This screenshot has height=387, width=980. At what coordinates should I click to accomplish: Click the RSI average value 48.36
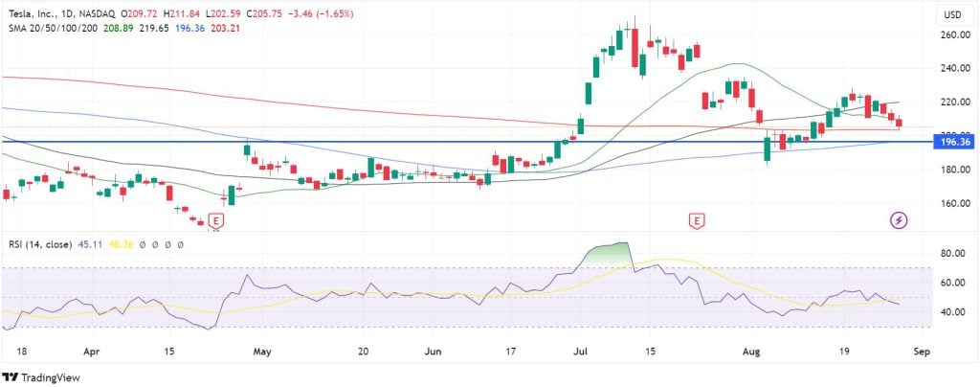point(122,244)
